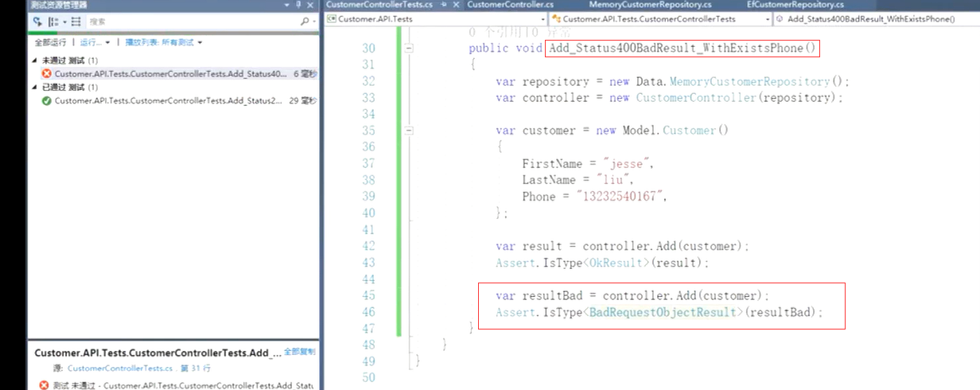
Task: Pin the Test Explorer panel
Action: [x=299, y=5]
